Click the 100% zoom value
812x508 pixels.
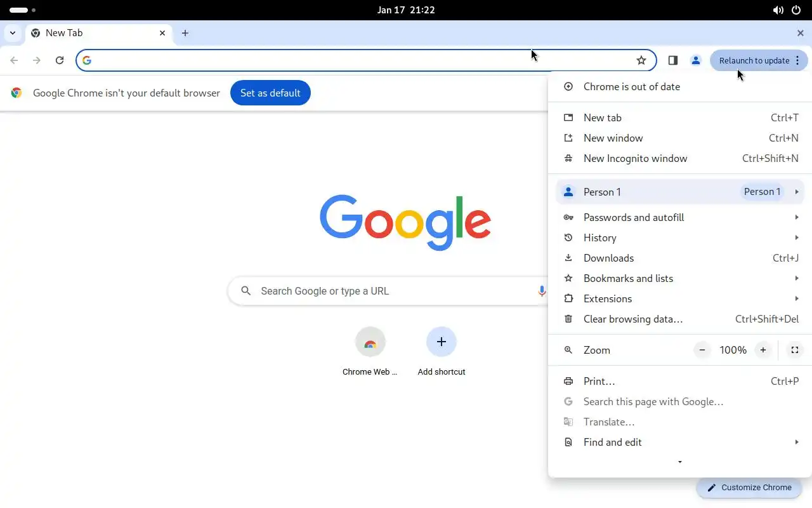coord(733,350)
